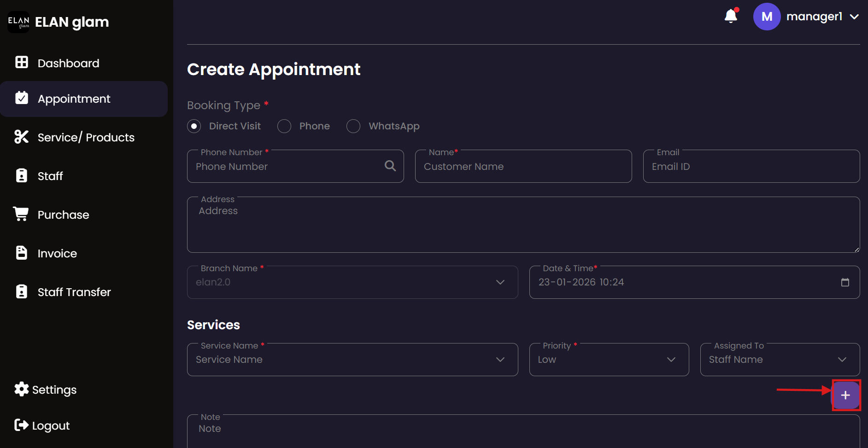The image size is (868, 448).
Task: Go to Dashboard in sidebar
Action: pyautogui.click(x=68, y=63)
